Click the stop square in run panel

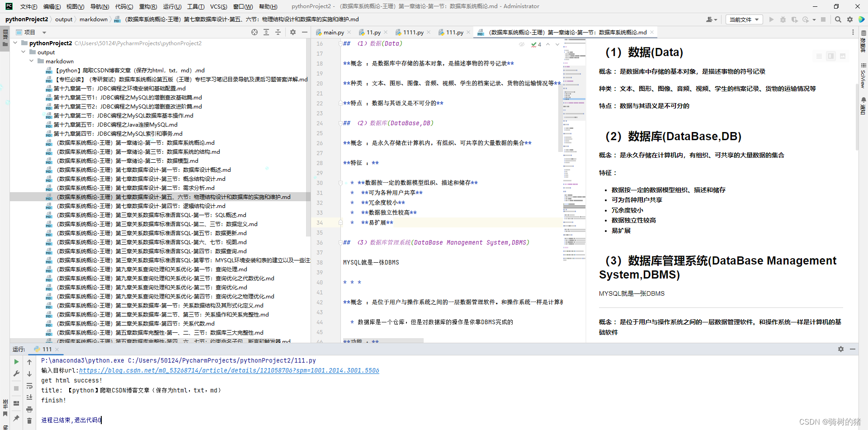[x=16, y=388]
